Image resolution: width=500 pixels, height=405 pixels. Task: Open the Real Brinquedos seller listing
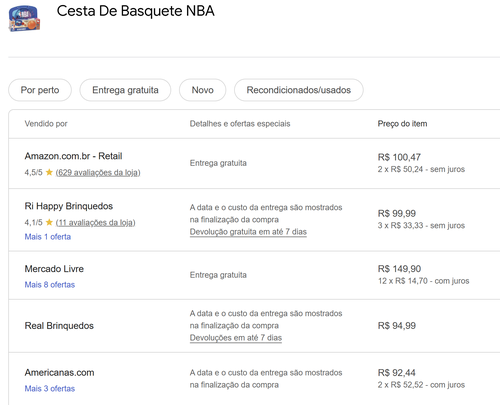[59, 326]
